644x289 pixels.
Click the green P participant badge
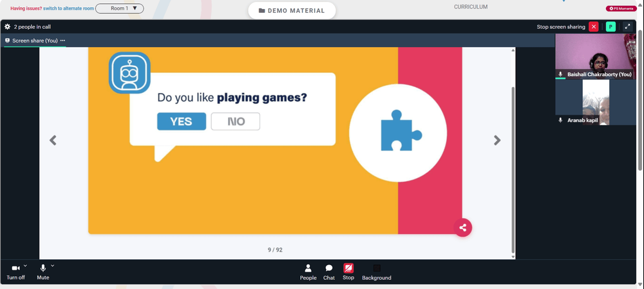[x=611, y=26]
